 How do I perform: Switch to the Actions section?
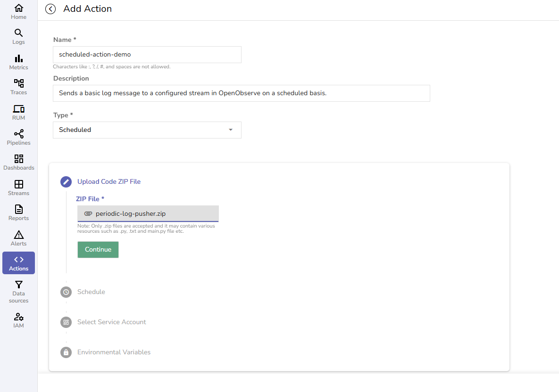[18, 262]
